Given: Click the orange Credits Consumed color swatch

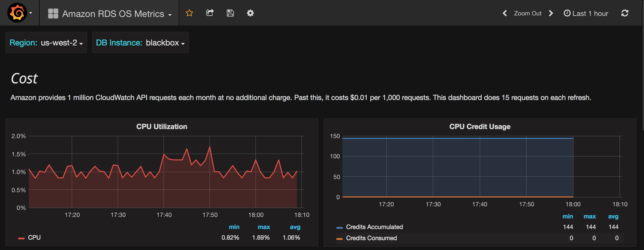Looking at the screenshot, I should click(339, 239).
